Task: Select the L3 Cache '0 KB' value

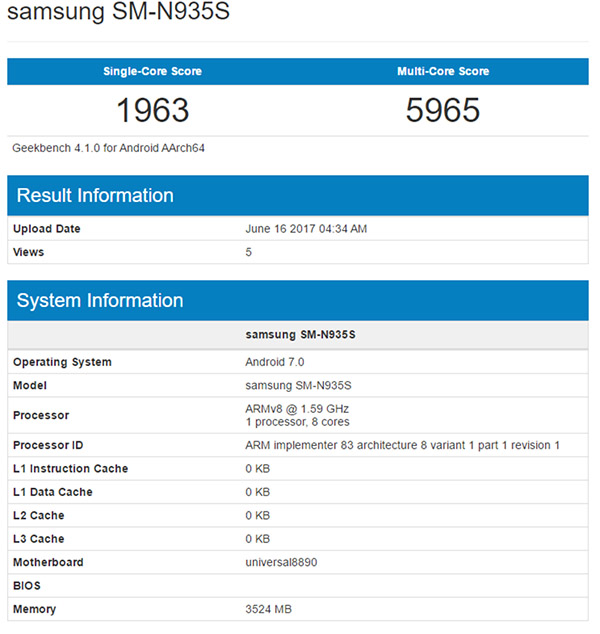Action: point(258,539)
